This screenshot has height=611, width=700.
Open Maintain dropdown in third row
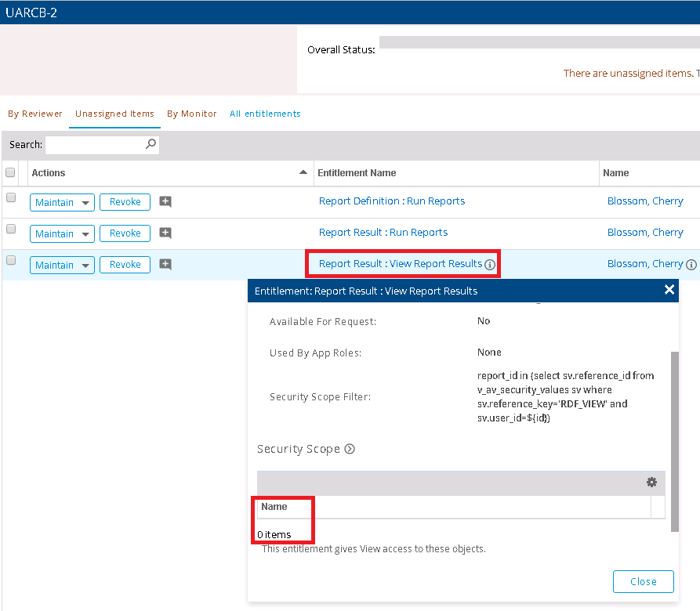click(85, 266)
